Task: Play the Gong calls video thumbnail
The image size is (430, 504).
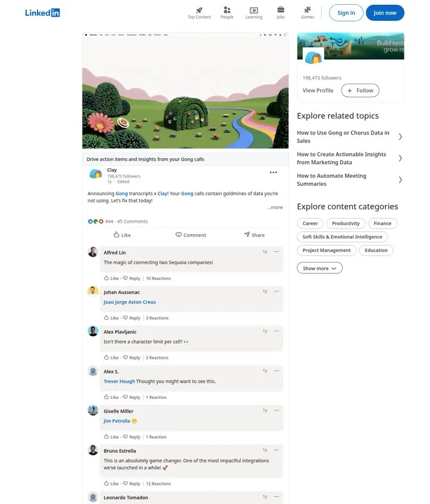Action: click(185, 91)
